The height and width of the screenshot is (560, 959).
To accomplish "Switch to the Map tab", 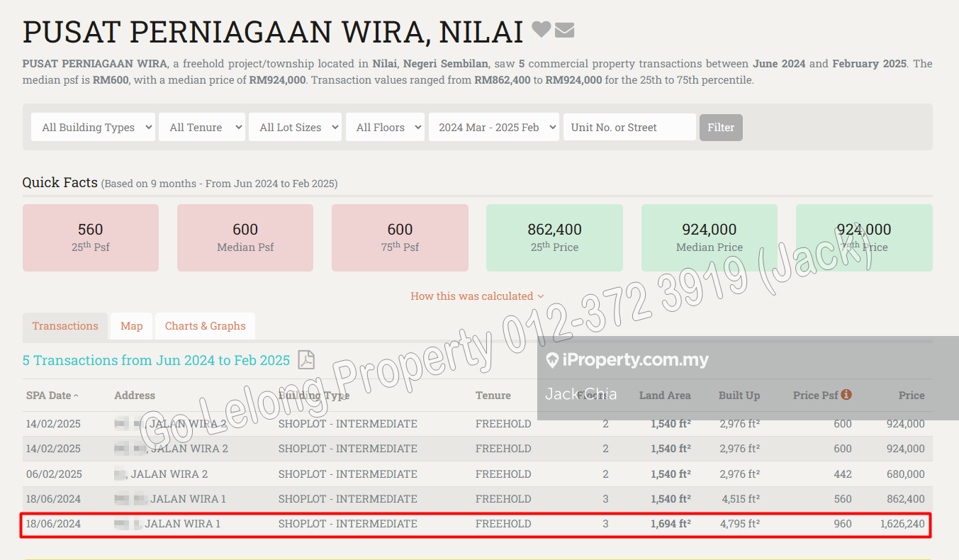I will pos(131,326).
